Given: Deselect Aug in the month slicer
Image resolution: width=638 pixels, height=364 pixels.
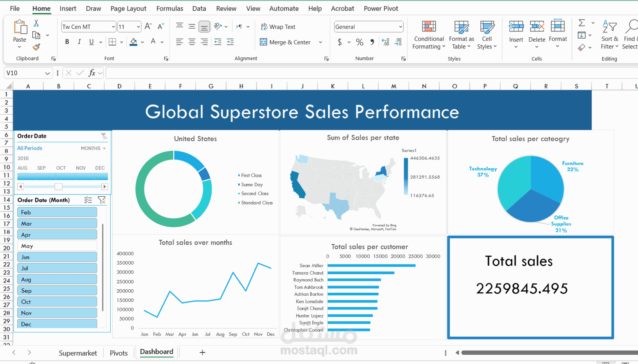Looking at the screenshot, I should pos(57,279).
